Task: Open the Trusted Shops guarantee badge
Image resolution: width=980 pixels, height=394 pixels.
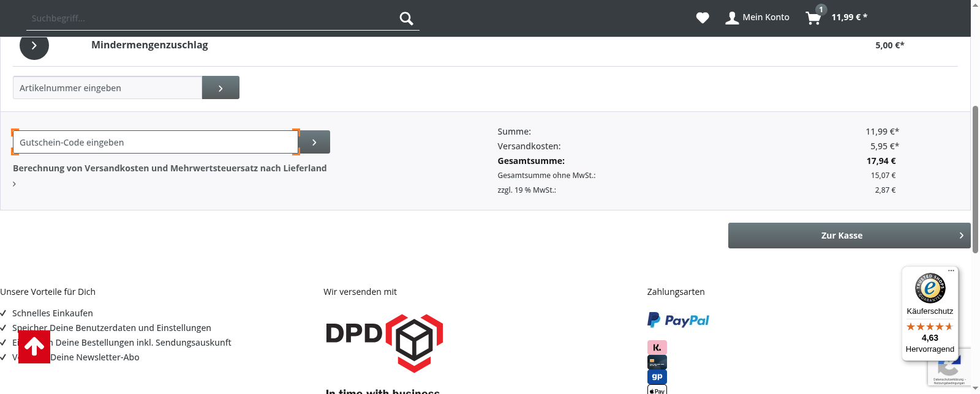Action: 930,288
